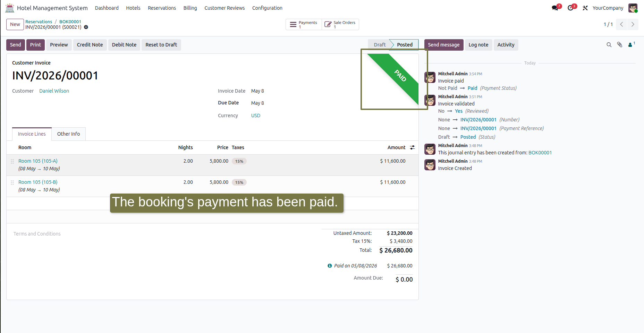Screen dimensions: 644x333
Task: Click Send message in chatter
Action: coord(444,45)
